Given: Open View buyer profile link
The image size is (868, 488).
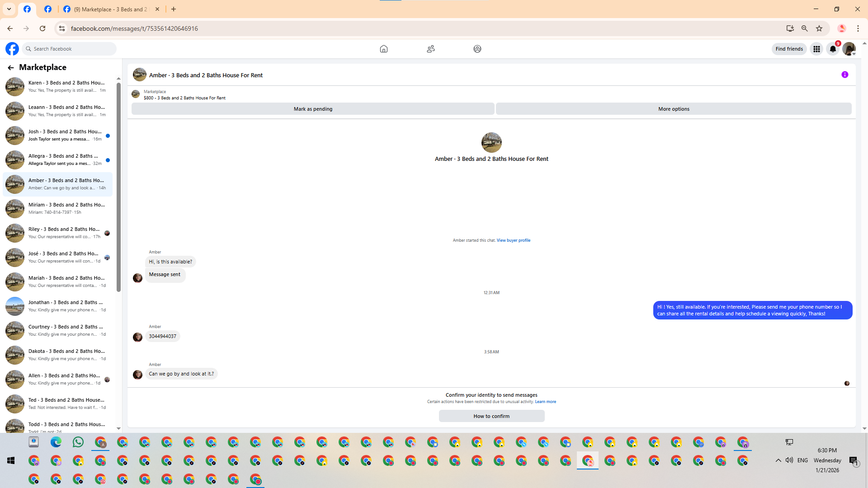Looking at the screenshot, I should point(513,240).
